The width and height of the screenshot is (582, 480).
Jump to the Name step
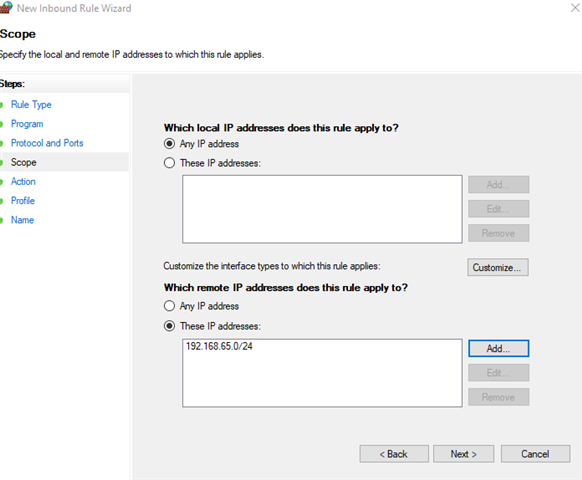(22, 220)
